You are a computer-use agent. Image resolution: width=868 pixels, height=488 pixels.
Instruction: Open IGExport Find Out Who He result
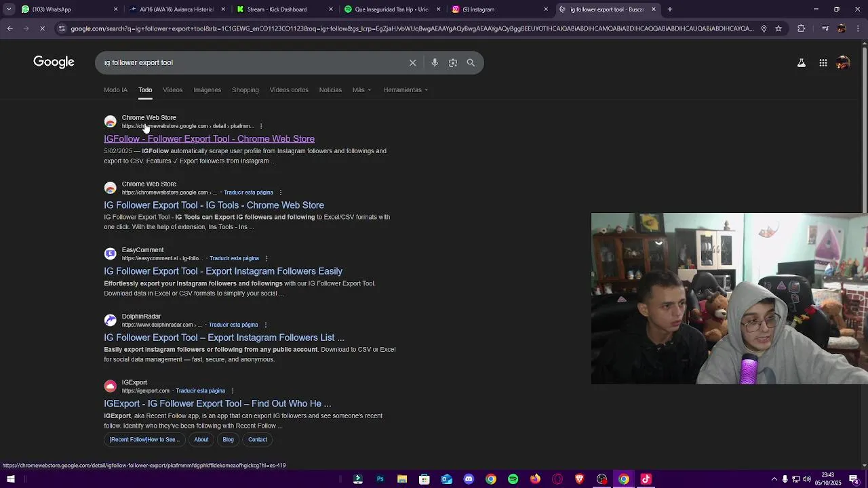[x=217, y=404]
